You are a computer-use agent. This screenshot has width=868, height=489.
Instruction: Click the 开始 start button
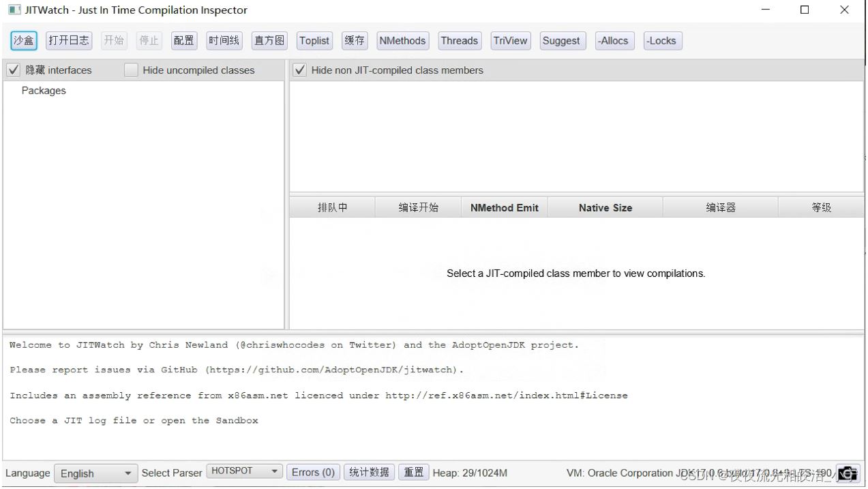click(113, 40)
